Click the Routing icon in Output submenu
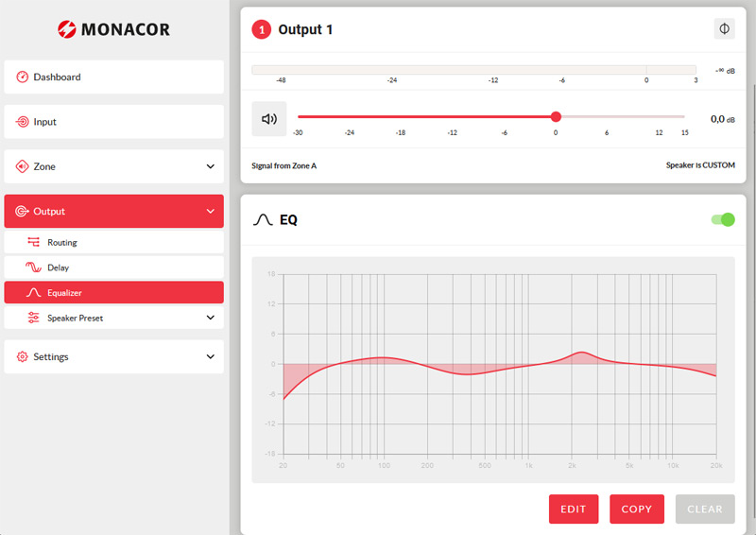Viewport: 756px width, 535px height. 34,243
